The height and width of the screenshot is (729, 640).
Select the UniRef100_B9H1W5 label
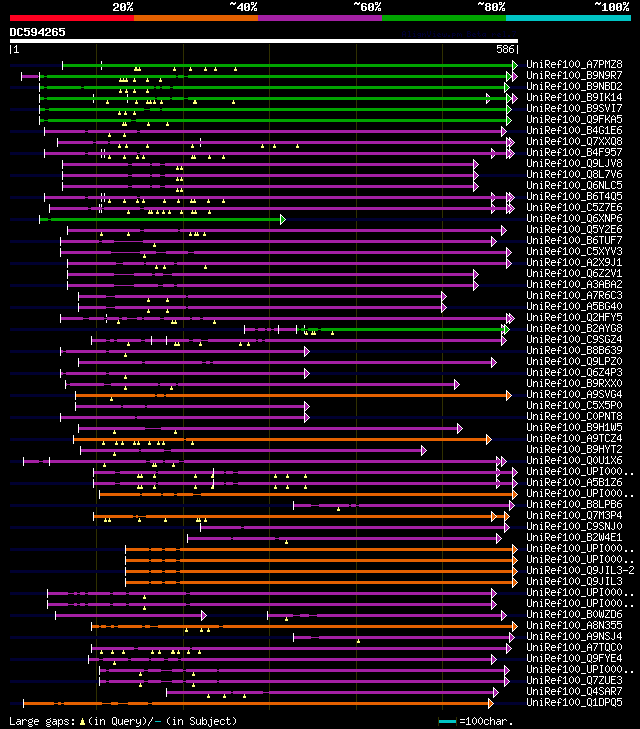tap(574, 427)
